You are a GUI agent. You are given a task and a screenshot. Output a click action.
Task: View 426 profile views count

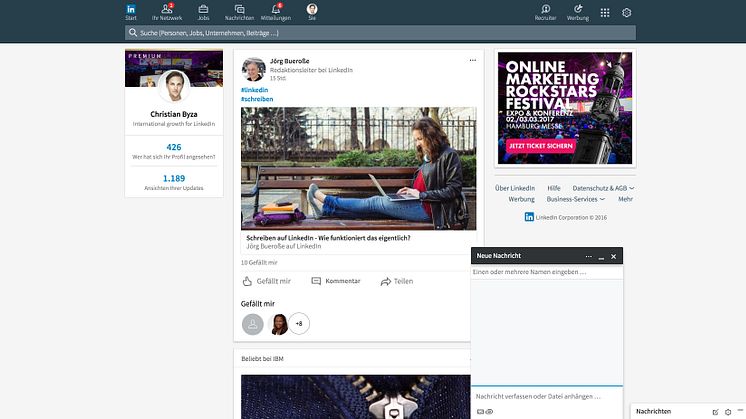click(174, 147)
